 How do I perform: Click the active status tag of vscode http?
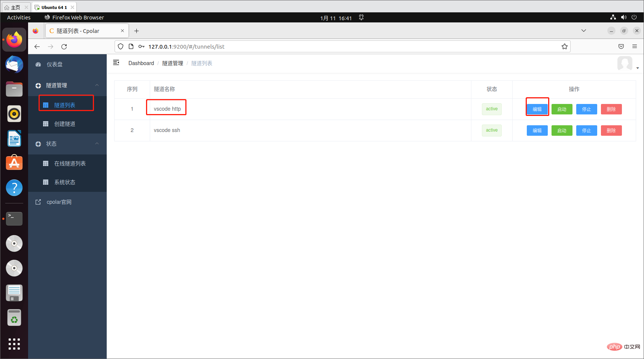pyautogui.click(x=492, y=109)
